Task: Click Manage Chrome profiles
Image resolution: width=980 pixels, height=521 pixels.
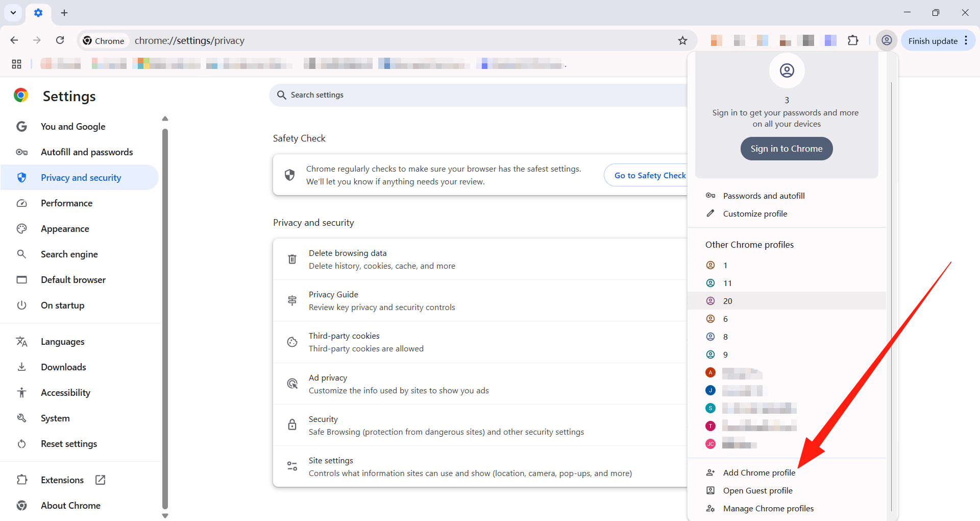Action: click(768, 509)
